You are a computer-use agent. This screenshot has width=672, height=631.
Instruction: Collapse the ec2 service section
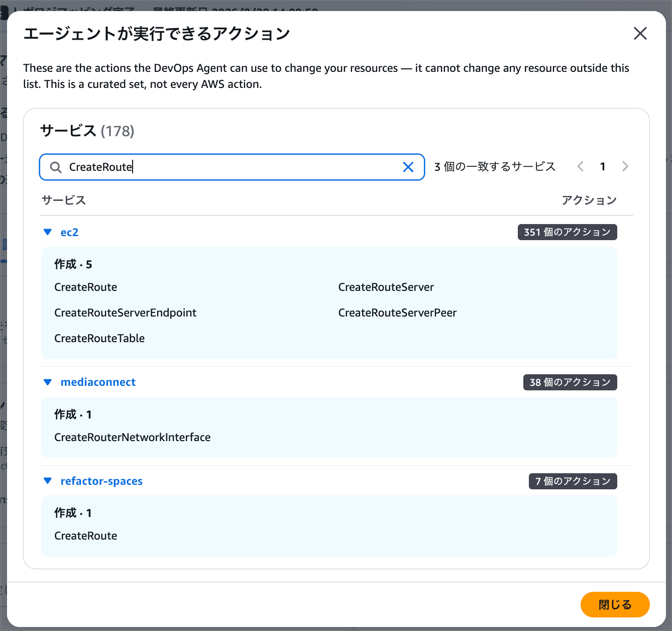[48, 232]
